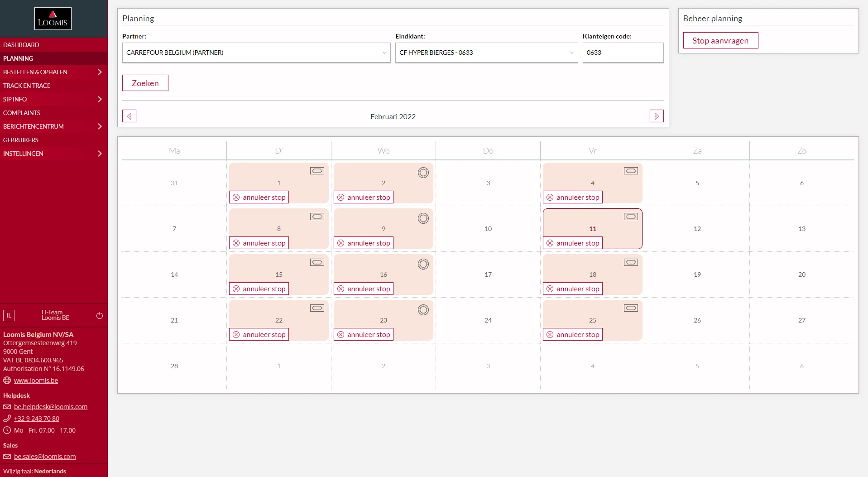Click the banknote icon on February 18
Viewport: 868px width, 477px height.
click(x=631, y=262)
